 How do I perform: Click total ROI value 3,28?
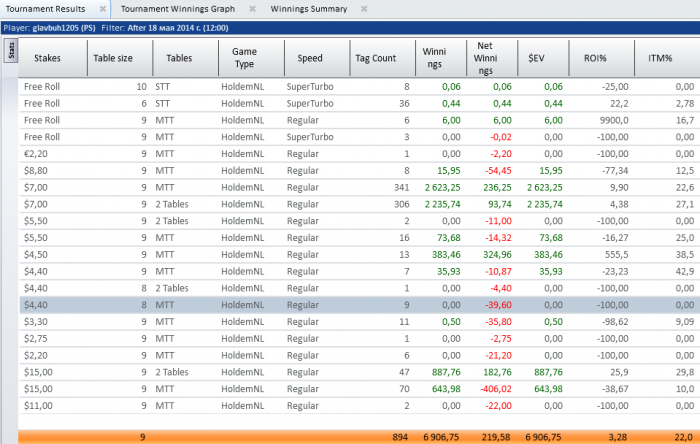click(x=618, y=437)
